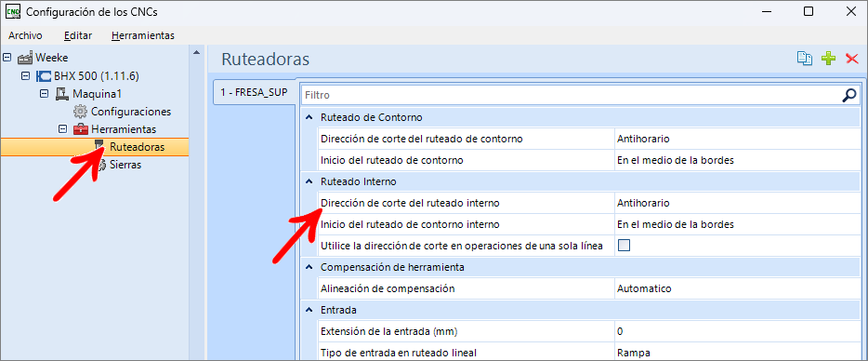The height and width of the screenshot is (361, 868).
Task: Click the CNC app icon in title bar
Action: pos(12,11)
